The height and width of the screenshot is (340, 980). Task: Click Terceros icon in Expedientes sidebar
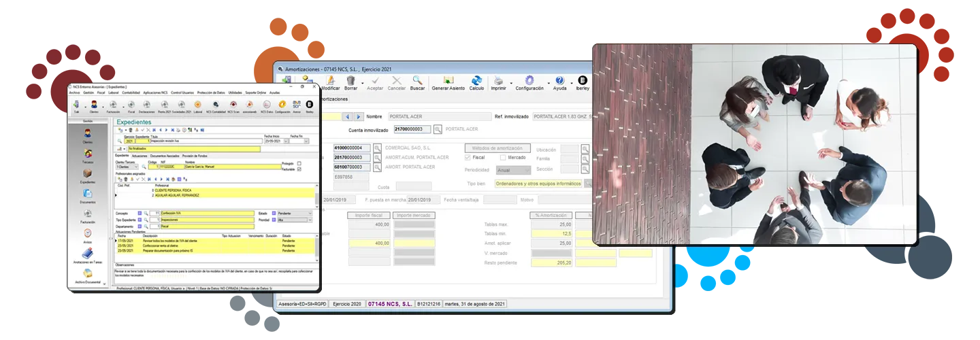88,154
